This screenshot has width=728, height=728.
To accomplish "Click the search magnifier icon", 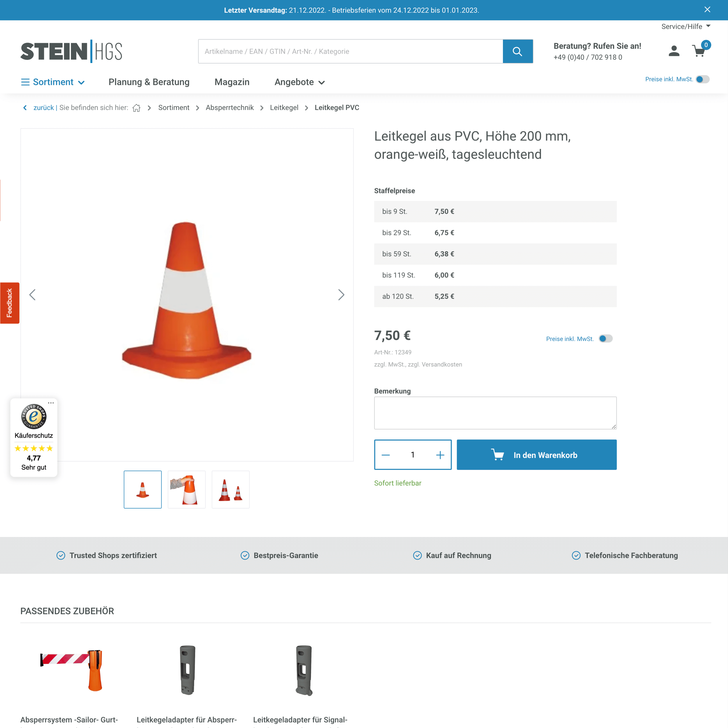I will coord(517,51).
